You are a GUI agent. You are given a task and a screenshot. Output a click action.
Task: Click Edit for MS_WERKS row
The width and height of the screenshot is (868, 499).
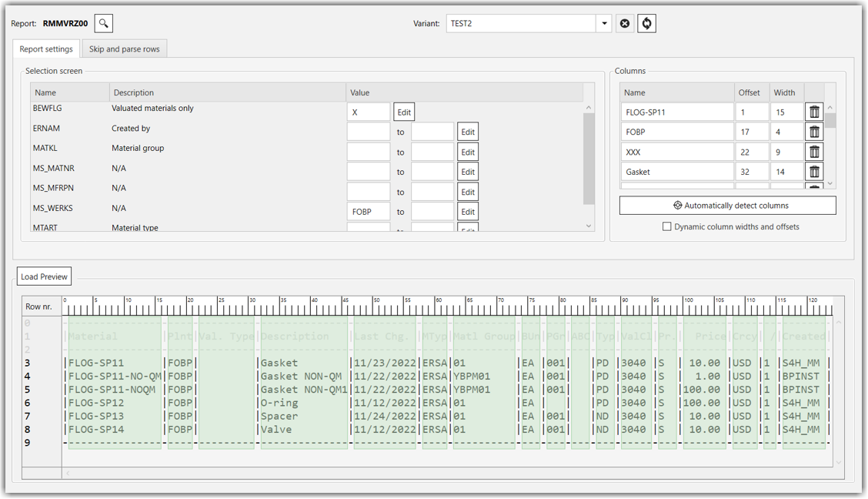tap(468, 212)
